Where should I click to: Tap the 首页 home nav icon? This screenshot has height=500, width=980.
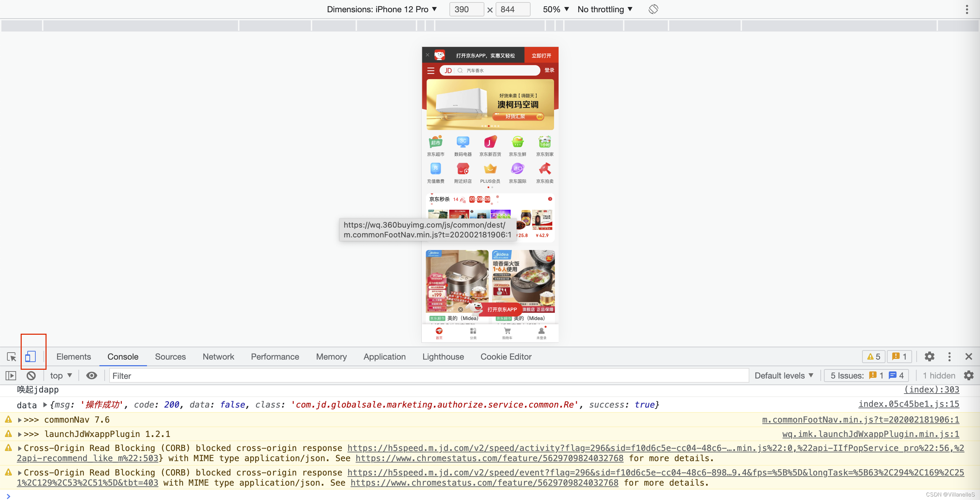439,333
